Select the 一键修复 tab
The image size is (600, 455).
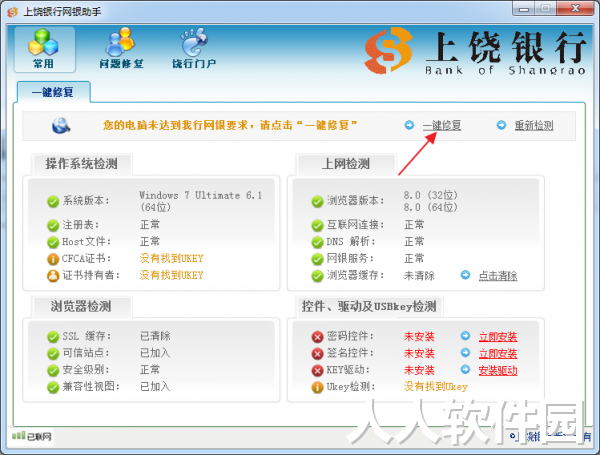click(53, 92)
